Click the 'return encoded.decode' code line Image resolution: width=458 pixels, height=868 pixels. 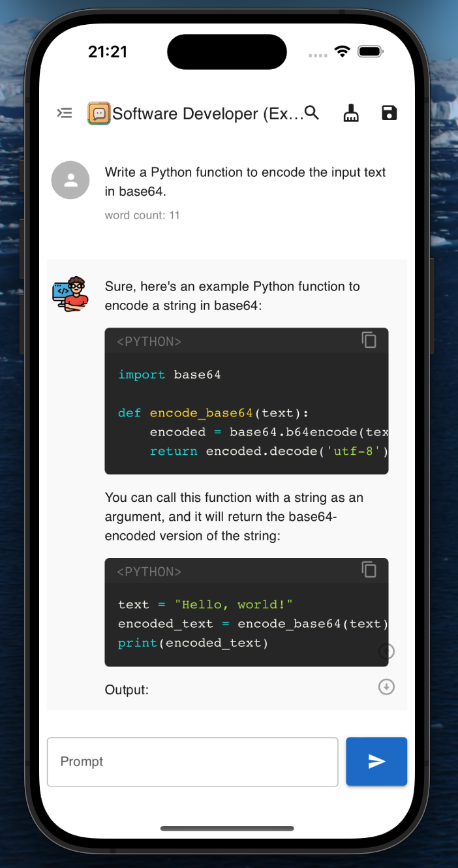(x=269, y=451)
